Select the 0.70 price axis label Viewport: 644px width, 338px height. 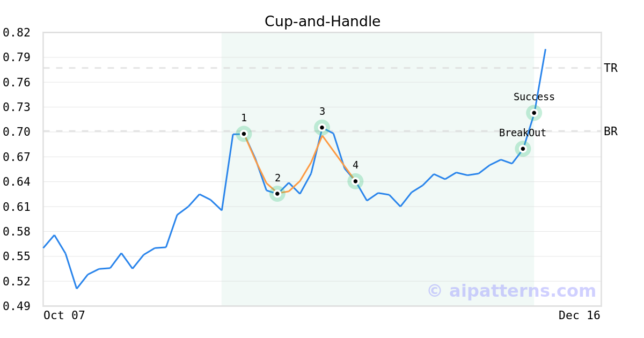pyautogui.click(x=17, y=132)
